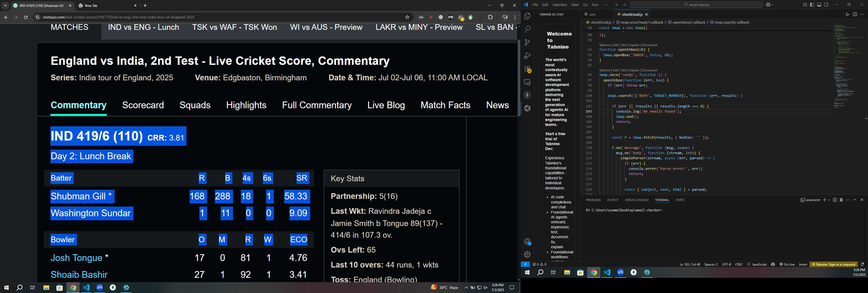Open VS Code notifications bell in status bar

tap(862, 264)
